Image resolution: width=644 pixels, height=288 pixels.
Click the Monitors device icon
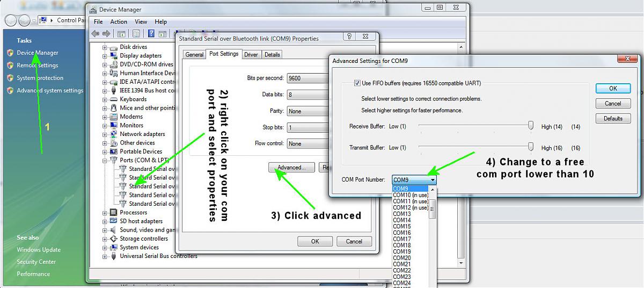tap(114, 125)
